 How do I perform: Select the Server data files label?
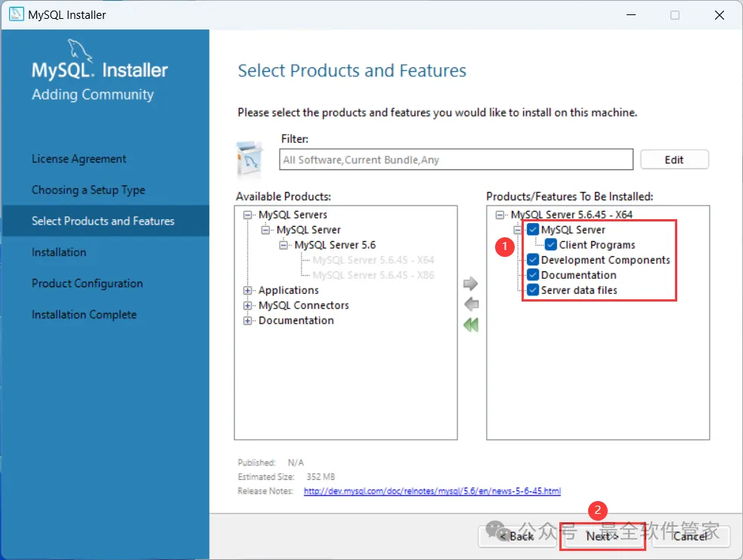point(579,290)
